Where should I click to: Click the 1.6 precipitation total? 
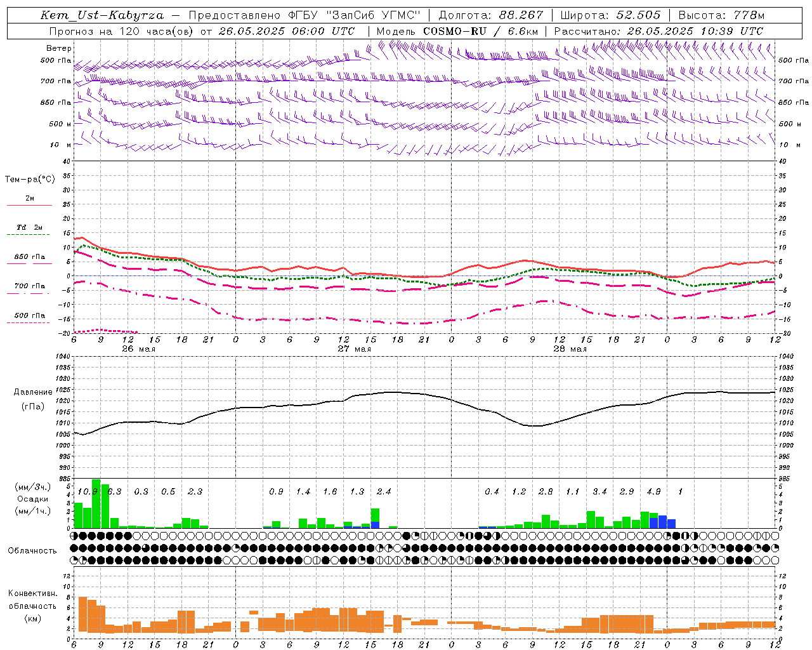coord(330,492)
